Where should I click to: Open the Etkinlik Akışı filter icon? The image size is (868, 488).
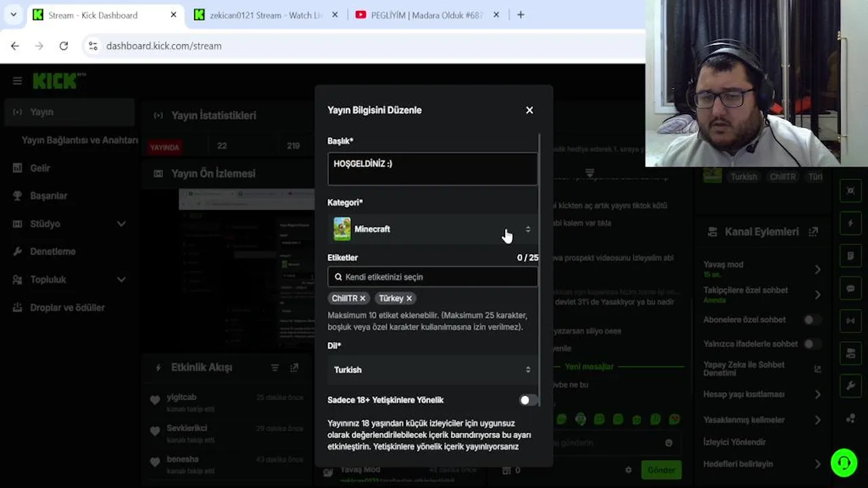[275, 367]
